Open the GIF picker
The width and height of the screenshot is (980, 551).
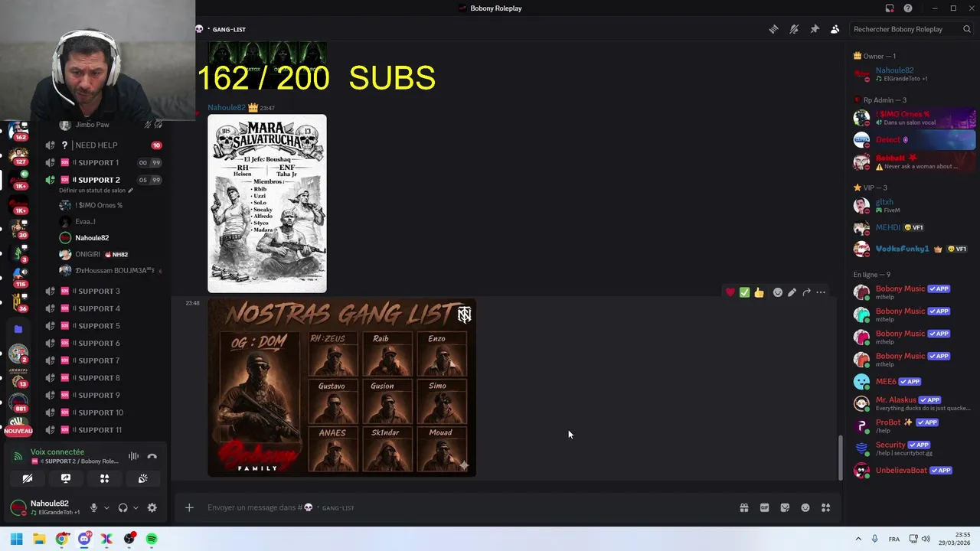click(764, 507)
